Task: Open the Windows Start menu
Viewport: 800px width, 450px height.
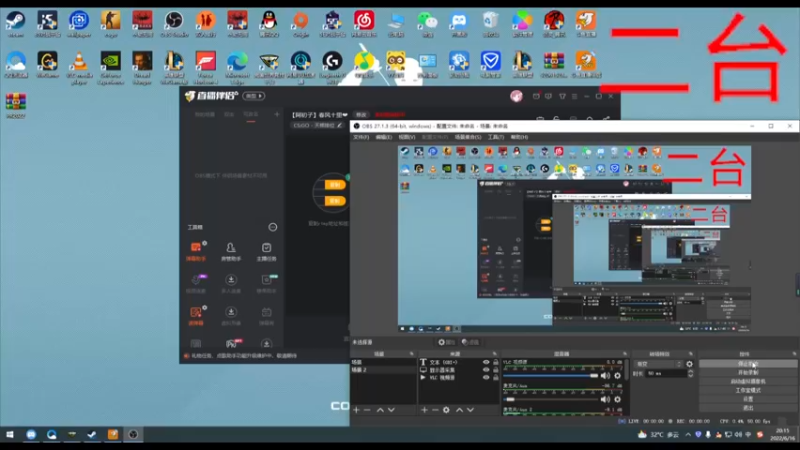Action: coord(10,435)
